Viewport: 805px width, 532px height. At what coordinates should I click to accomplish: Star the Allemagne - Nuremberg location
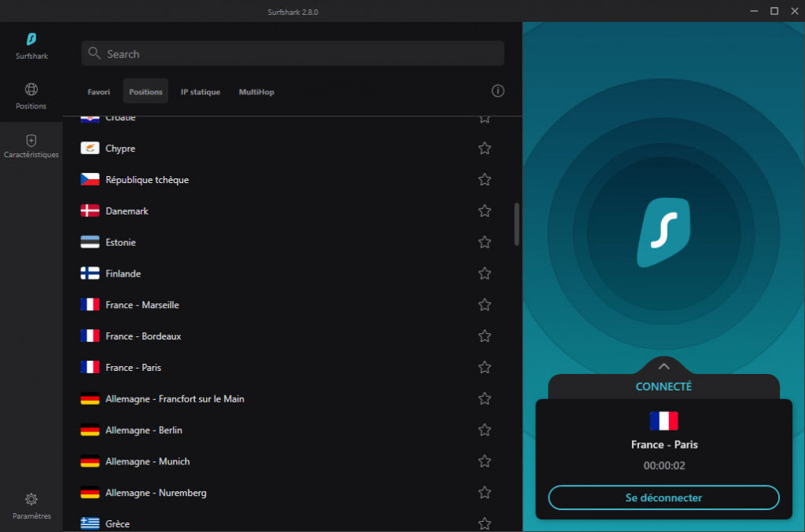(484, 493)
